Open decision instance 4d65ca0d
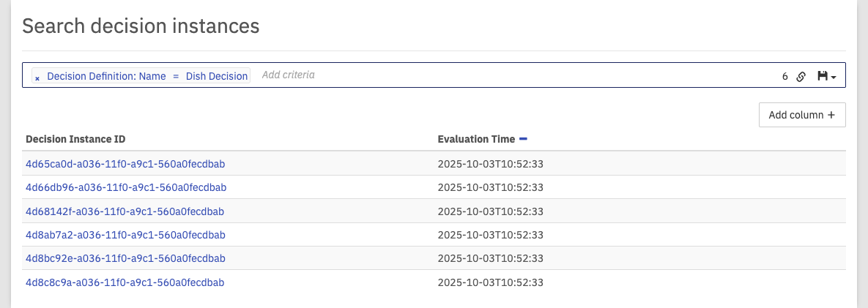The width and height of the screenshot is (868, 308). [126, 164]
